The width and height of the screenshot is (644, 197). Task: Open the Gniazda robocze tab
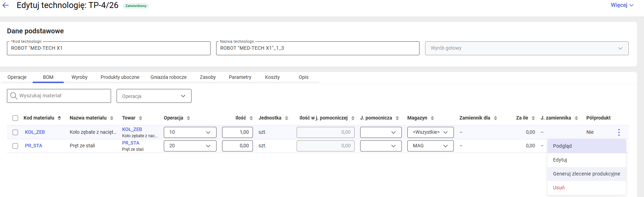coord(169,77)
